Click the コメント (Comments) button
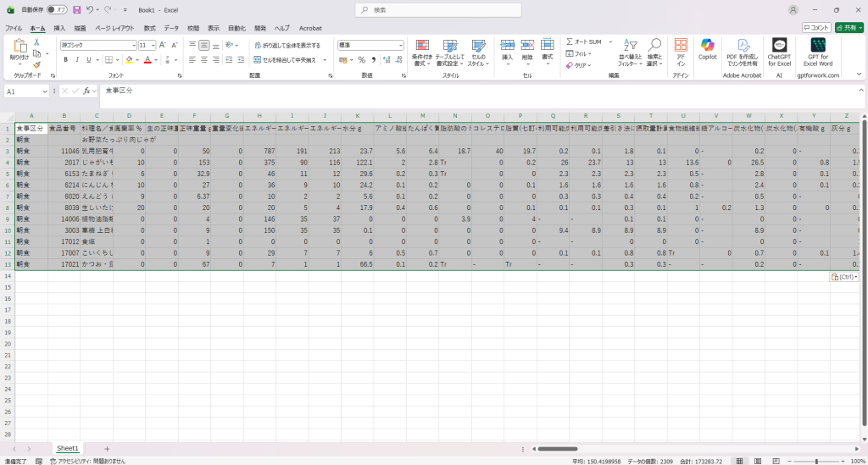 [814, 28]
